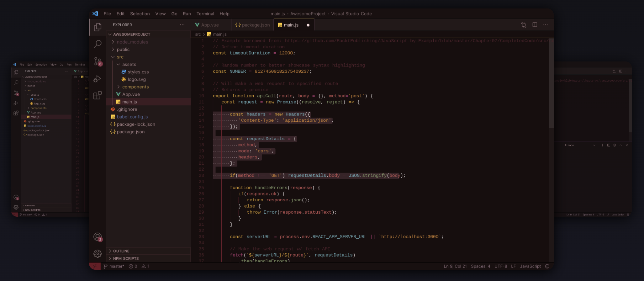Open logo.svg in the explorer
The image size is (644, 281).
click(149, 79)
